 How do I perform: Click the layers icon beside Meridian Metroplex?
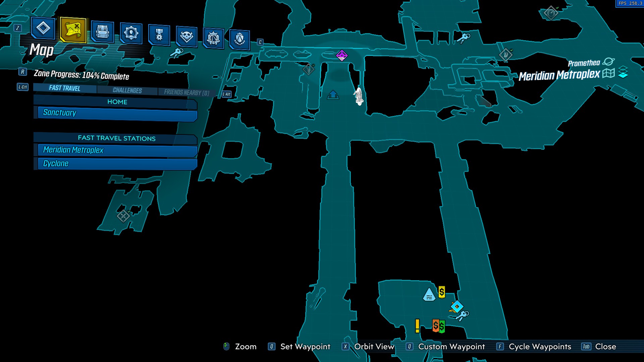point(623,72)
